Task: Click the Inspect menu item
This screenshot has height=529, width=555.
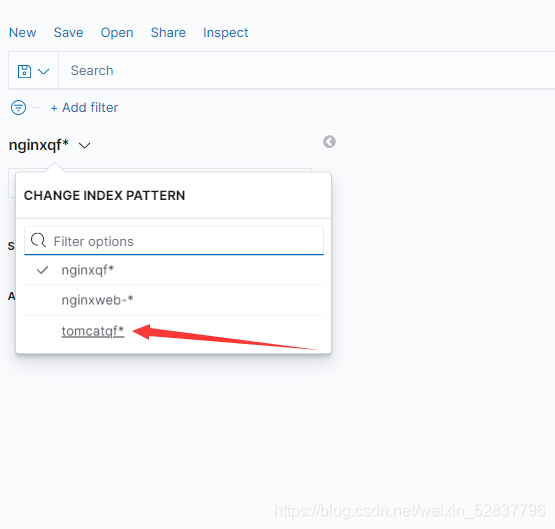Action: coord(225,33)
